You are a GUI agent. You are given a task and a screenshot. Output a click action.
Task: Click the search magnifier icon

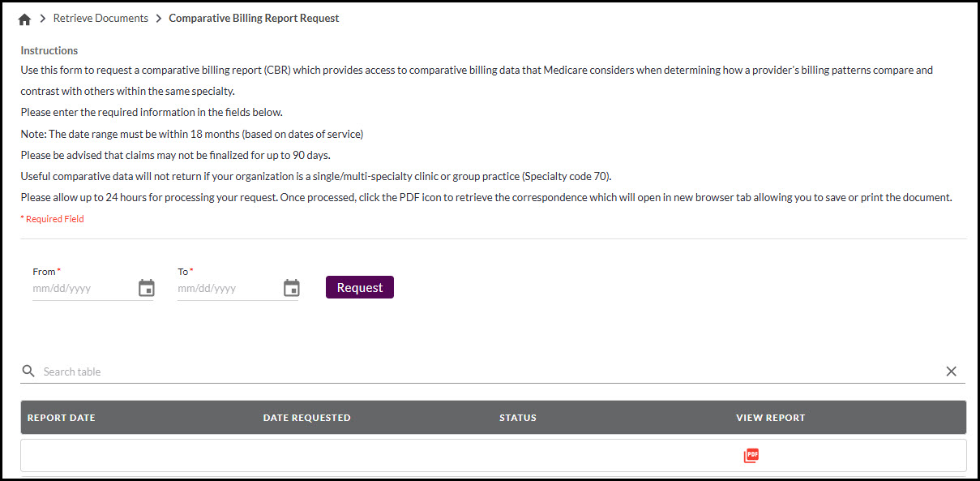tap(28, 371)
